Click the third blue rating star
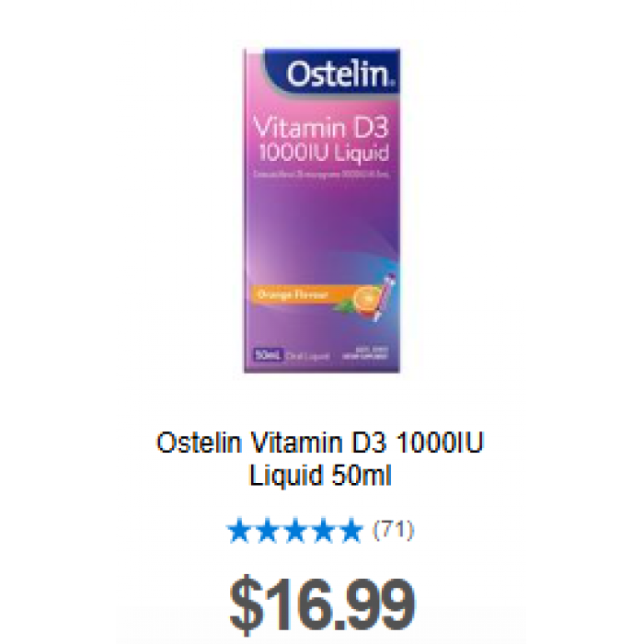 click(295, 530)
